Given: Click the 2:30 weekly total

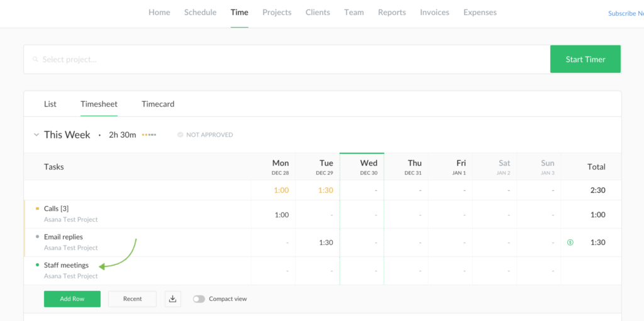Looking at the screenshot, I should 598,190.
